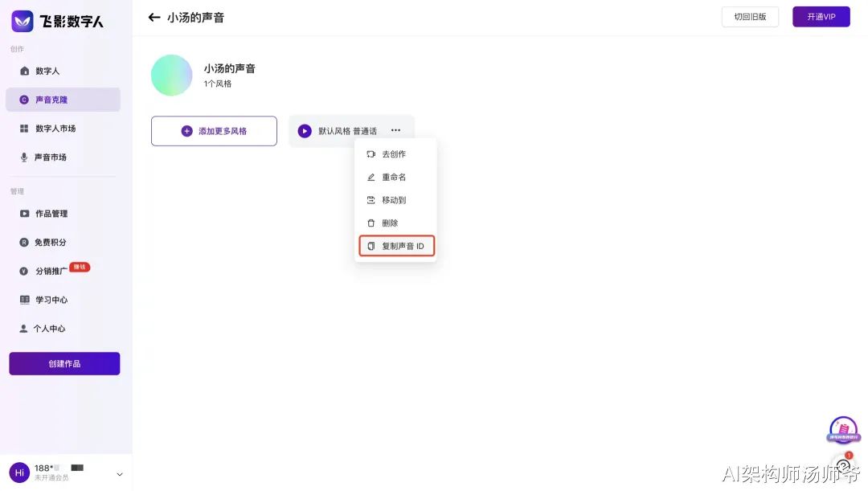The image size is (868, 491).
Task: Open 声音市场 microphone item
Action: [x=50, y=158]
